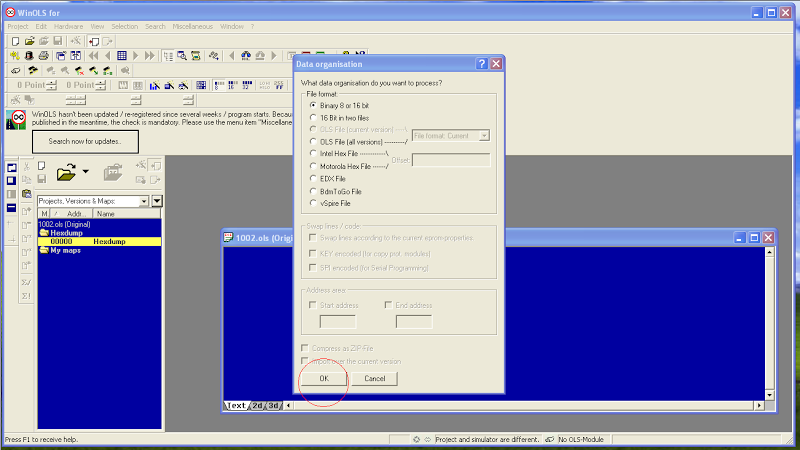The height and width of the screenshot is (450, 800).
Task: Click the new document icon in the top toolbar
Action: tap(15, 41)
